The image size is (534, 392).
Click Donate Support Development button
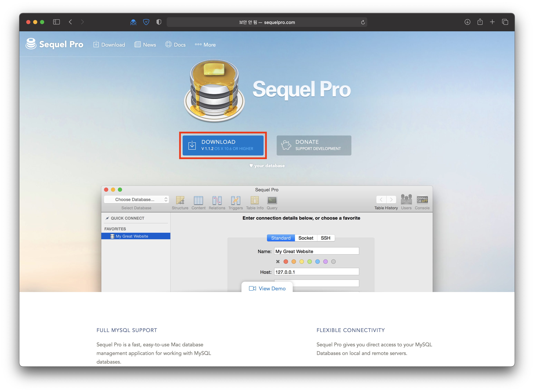314,145
